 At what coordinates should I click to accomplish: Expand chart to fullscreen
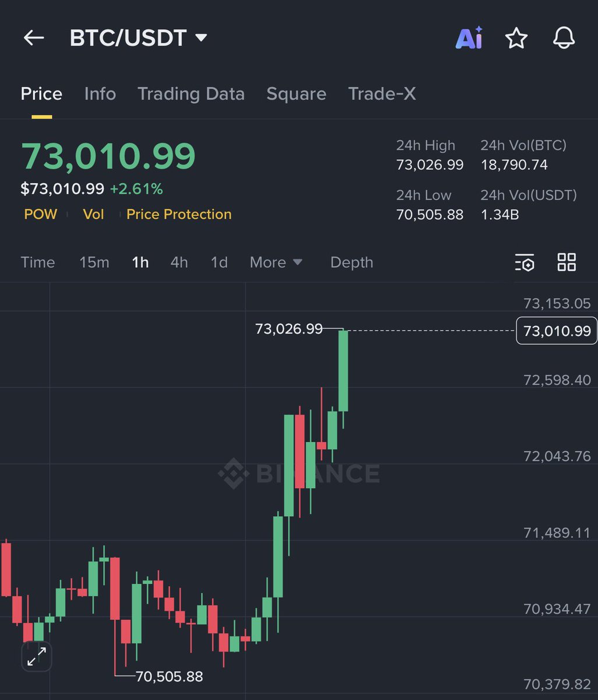[x=37, y=658]
